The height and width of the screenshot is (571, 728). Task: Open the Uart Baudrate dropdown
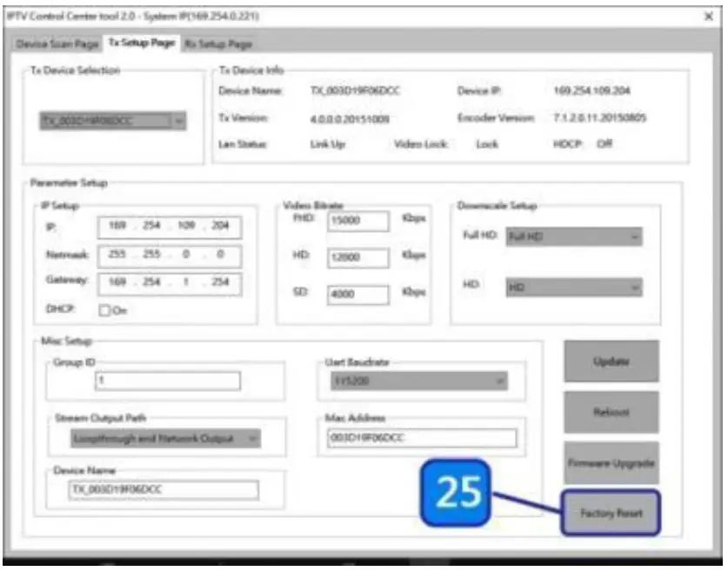coord(418,382)
